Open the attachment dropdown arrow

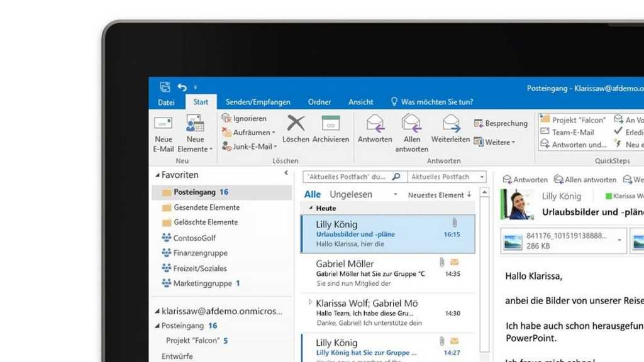(x=619, y=240)
